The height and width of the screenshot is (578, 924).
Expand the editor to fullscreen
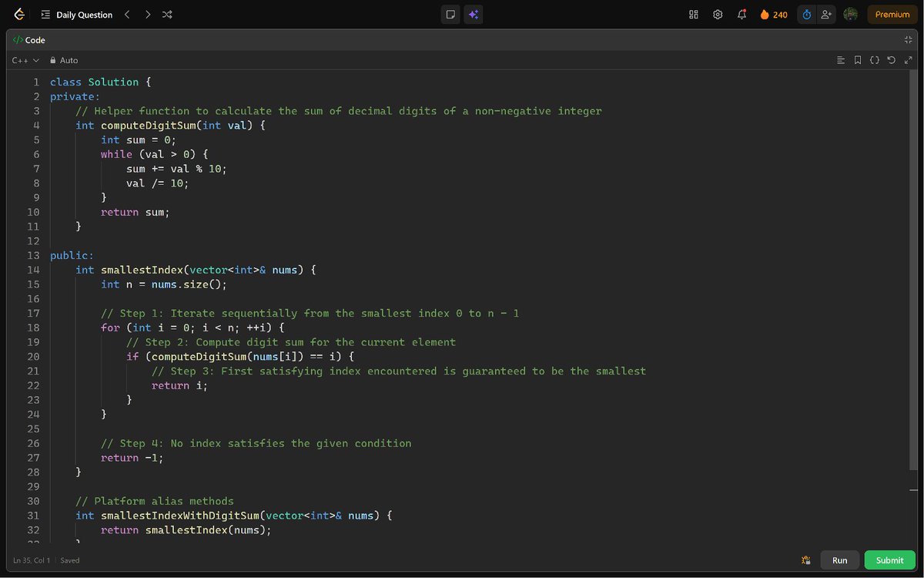click(909, 60)
